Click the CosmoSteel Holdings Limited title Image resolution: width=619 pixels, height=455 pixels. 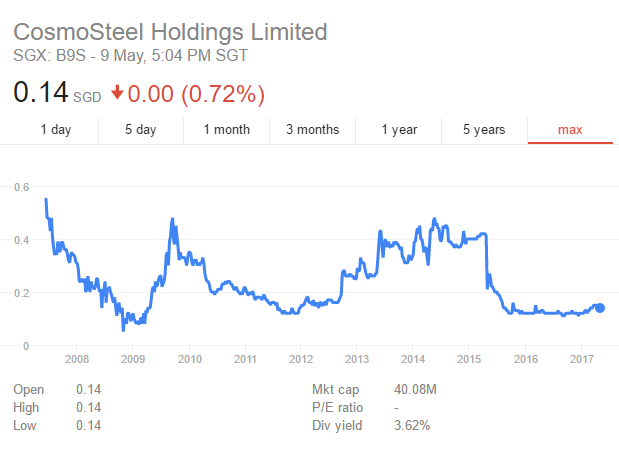point(170,31)
